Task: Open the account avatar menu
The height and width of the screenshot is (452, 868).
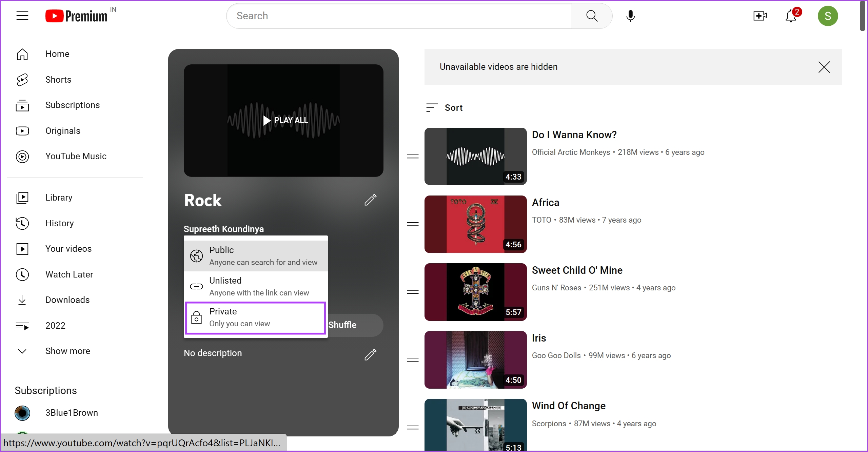Action: (x=828, y=16)
